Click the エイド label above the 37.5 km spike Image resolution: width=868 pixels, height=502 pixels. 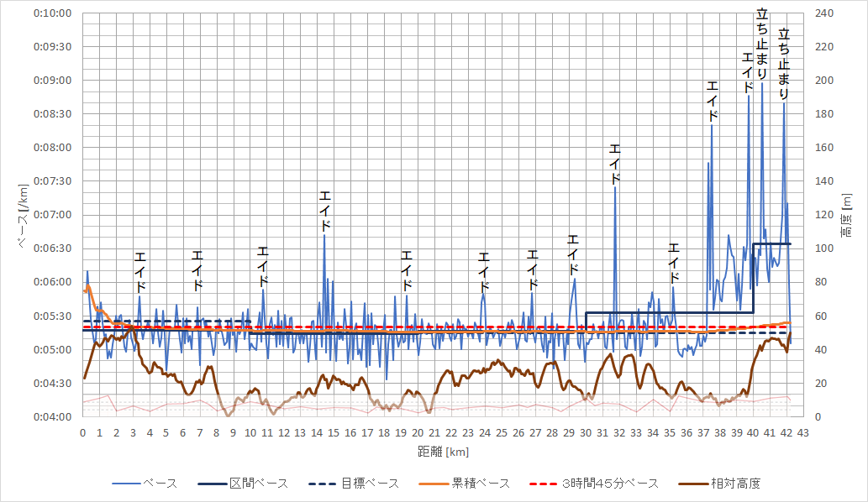click(x=713, y=101)
